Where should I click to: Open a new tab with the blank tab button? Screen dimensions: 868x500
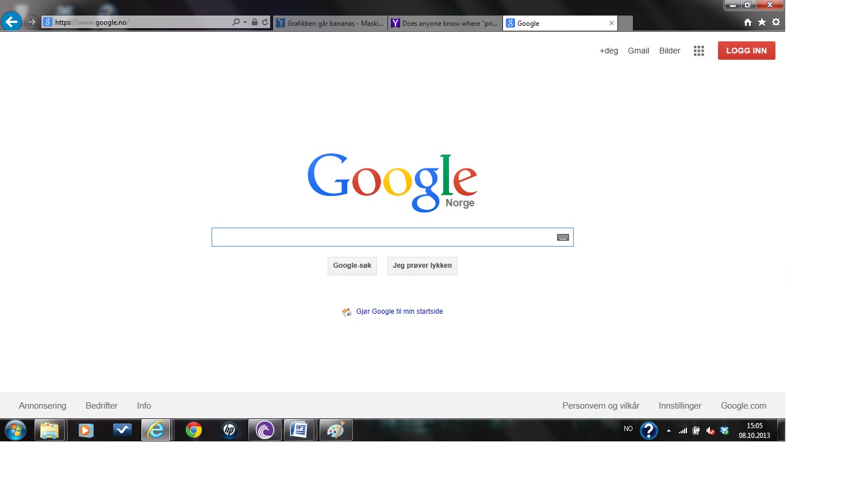[x=625, y=23]
